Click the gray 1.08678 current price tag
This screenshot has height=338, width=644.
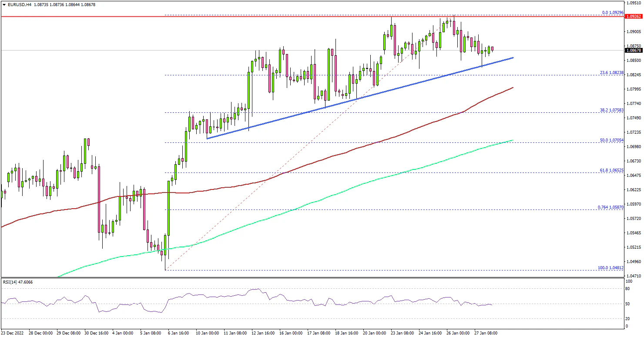click(x=634, y=51)
